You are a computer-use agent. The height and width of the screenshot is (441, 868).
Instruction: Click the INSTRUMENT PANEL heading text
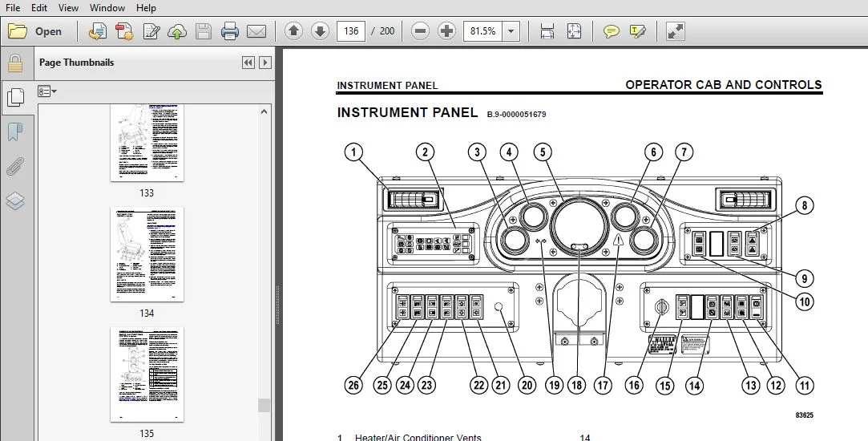(407, 112)
